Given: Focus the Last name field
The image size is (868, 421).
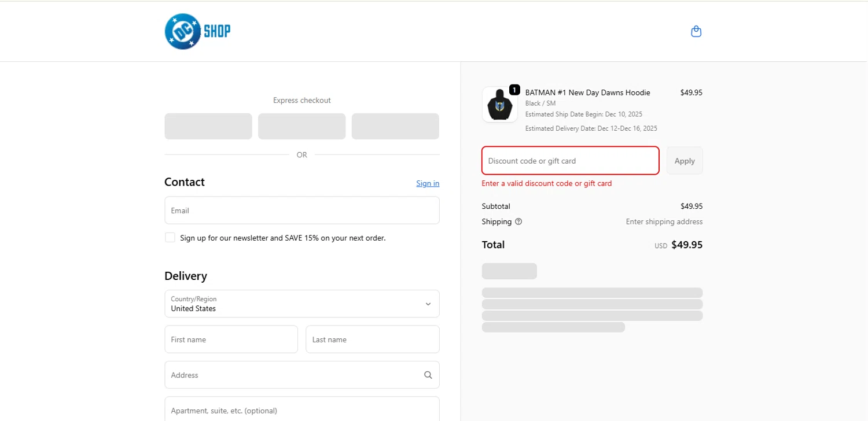Looking at the screenshot, I should [373, 339].
